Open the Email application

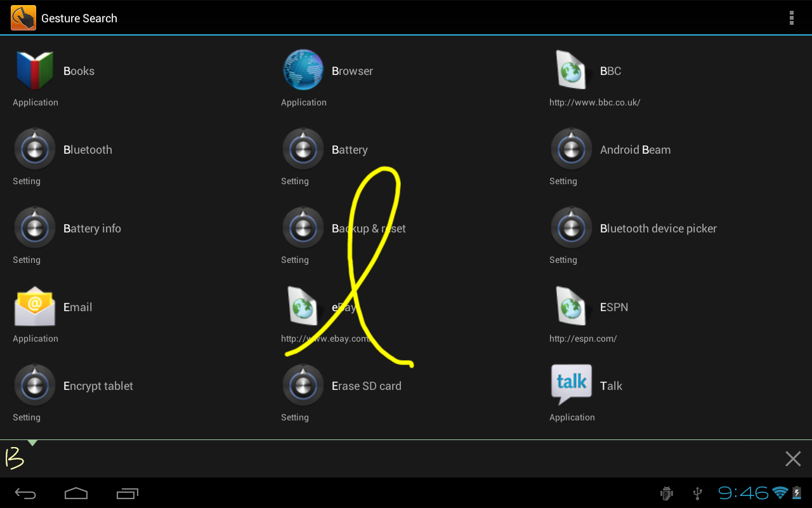[35, 307]
